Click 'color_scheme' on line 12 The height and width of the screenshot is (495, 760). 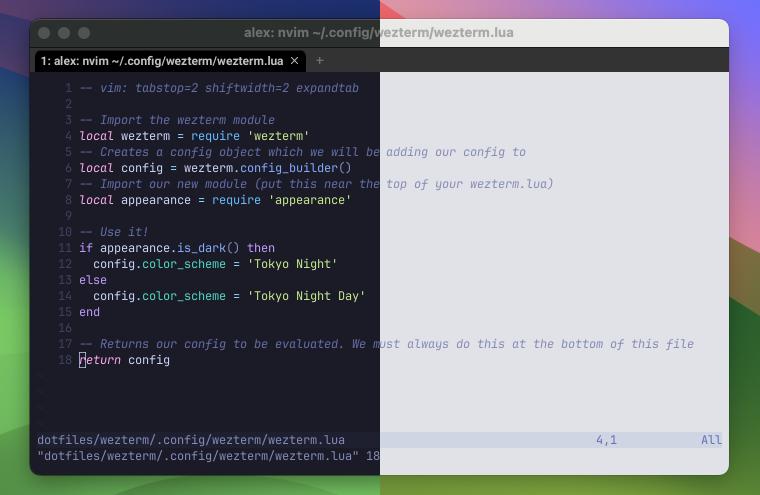coord(184,264)
